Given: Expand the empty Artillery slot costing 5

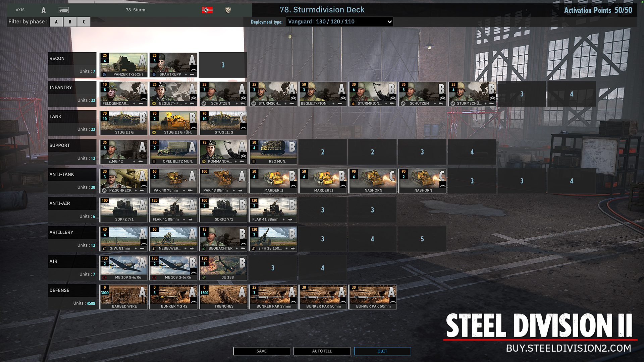Looking at the screenshot, I should click(422, 239).
